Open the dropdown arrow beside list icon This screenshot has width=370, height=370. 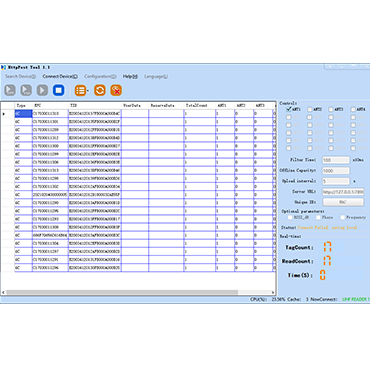point(88,91)
